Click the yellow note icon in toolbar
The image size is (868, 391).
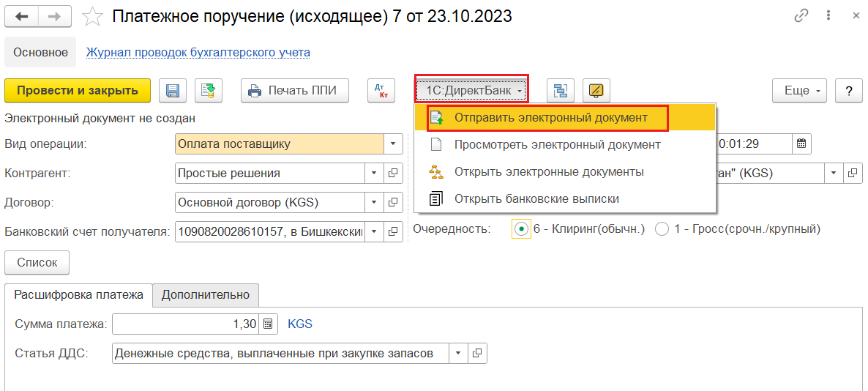596,91
